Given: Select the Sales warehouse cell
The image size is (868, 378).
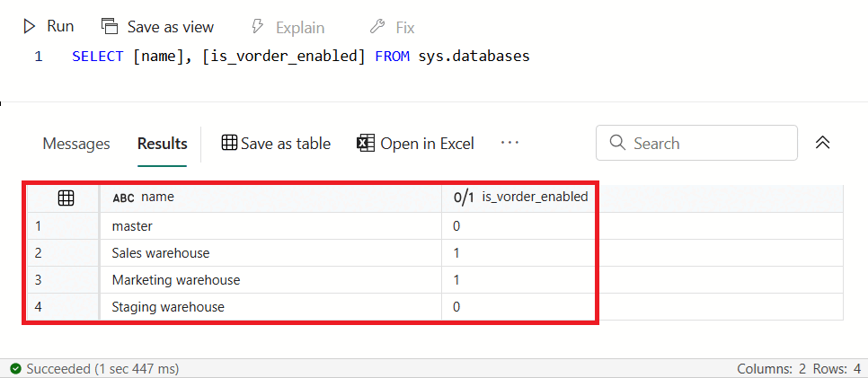Looking at the screenshot, I should click(270, 253).
